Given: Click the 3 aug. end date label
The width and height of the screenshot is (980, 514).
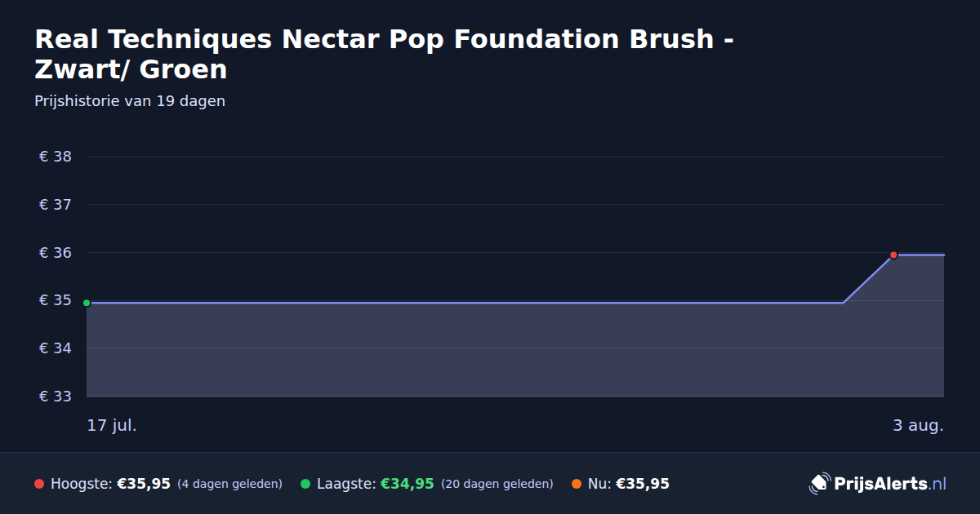Looking at the screenshot, I should point(918,425).
